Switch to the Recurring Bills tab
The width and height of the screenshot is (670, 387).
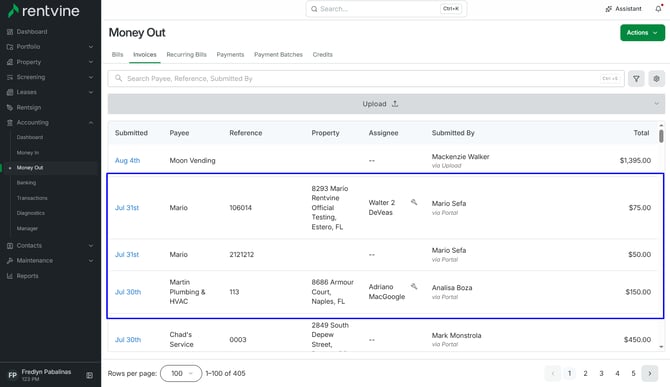coord(186,55)
